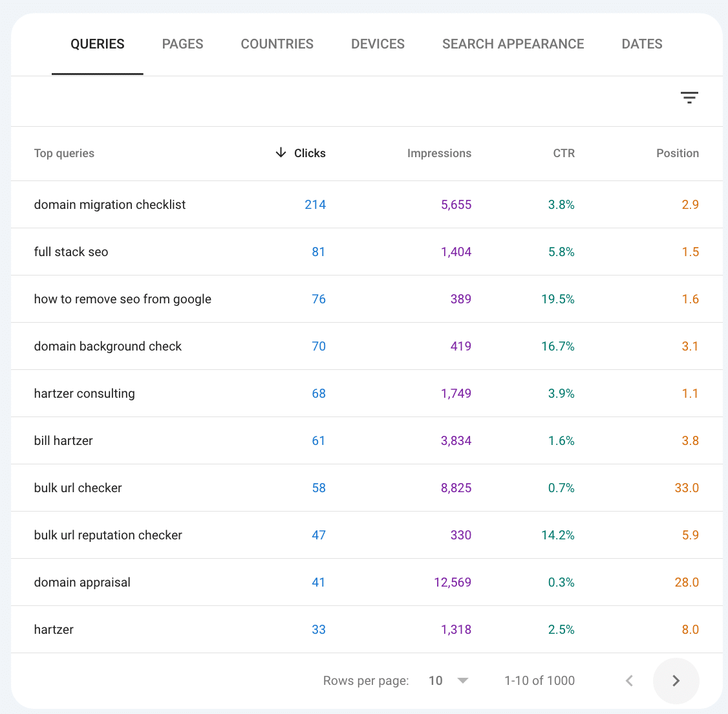
Task: Go to previous page of results
Action: pos(629,680)
